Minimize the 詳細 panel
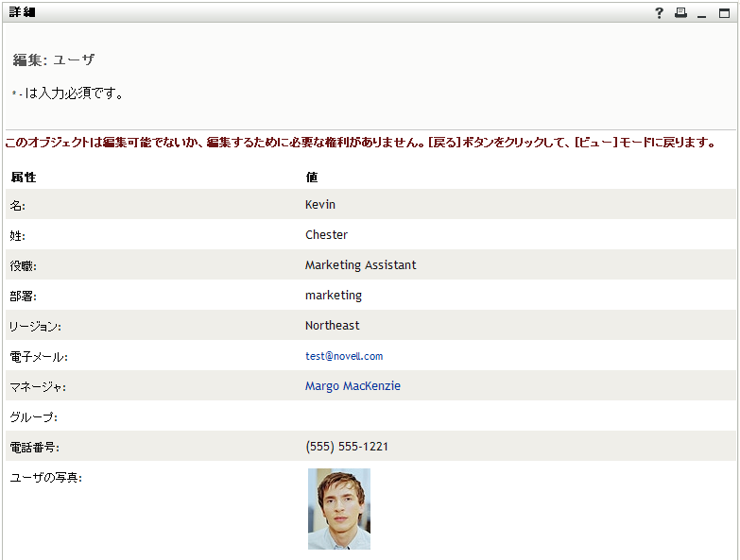 coord(702,12)
